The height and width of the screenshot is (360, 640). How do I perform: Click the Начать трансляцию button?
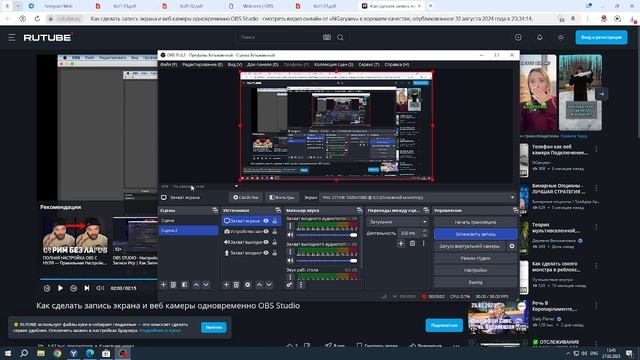click(476, 222)
